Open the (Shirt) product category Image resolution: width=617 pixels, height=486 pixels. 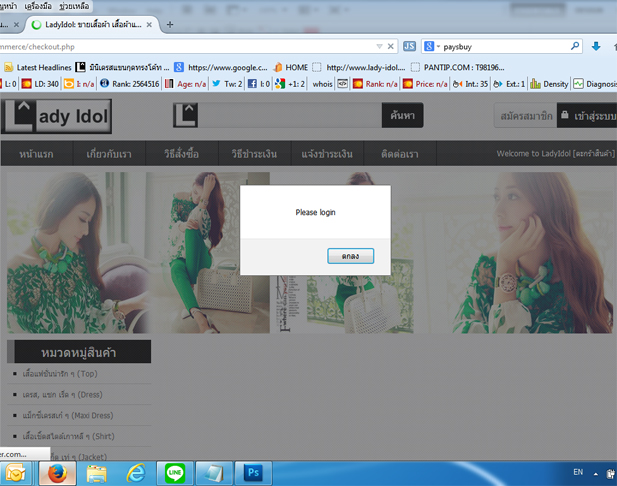[x=68, y=436]
